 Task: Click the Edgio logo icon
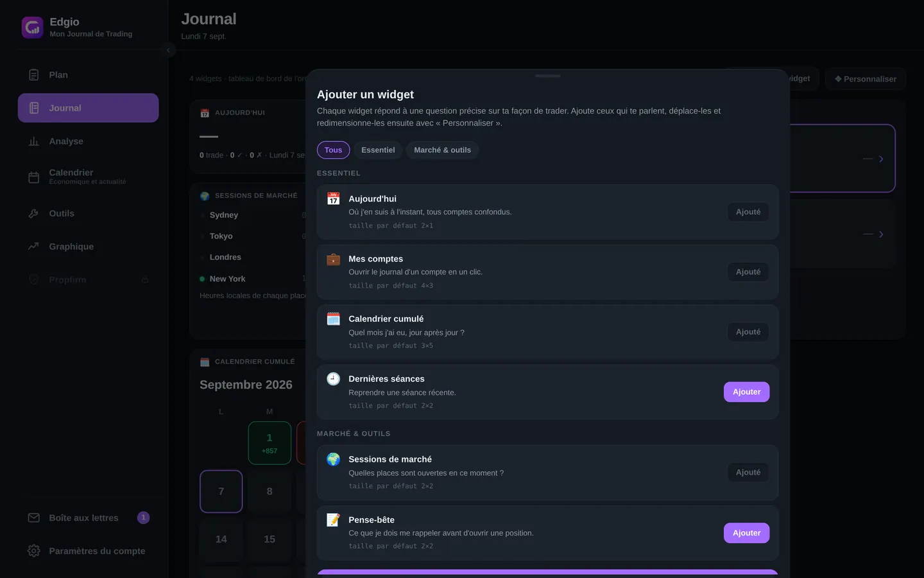(x=33, y=28)
